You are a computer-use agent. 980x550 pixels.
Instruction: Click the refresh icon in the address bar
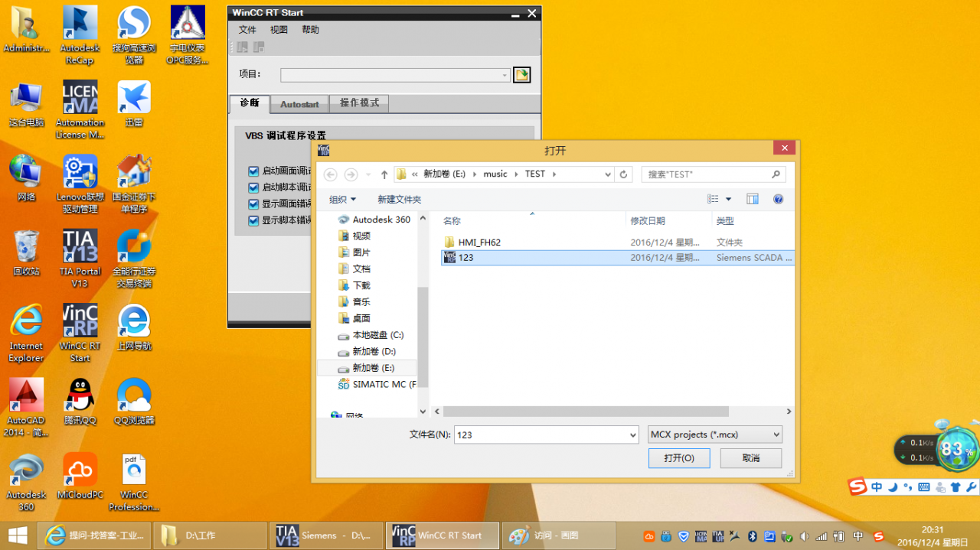(622, 174)
